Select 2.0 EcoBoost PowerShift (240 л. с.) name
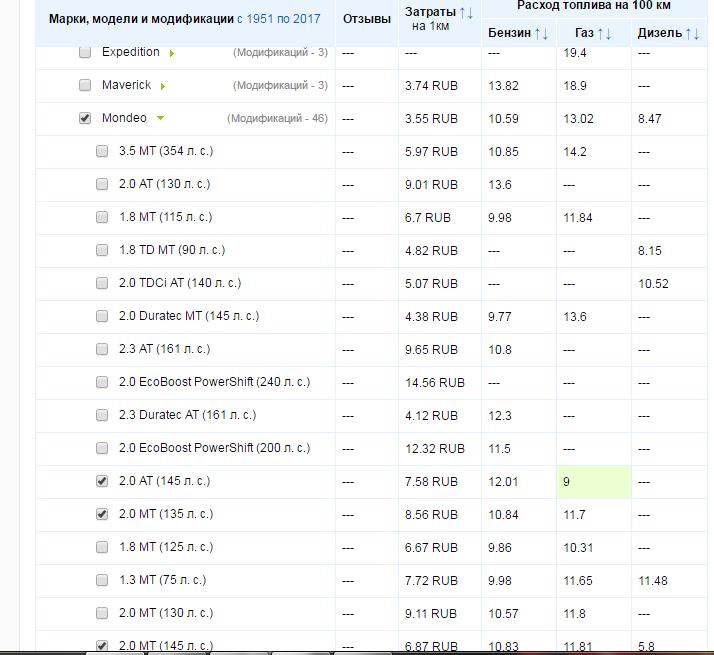 [x=214, y=382]
